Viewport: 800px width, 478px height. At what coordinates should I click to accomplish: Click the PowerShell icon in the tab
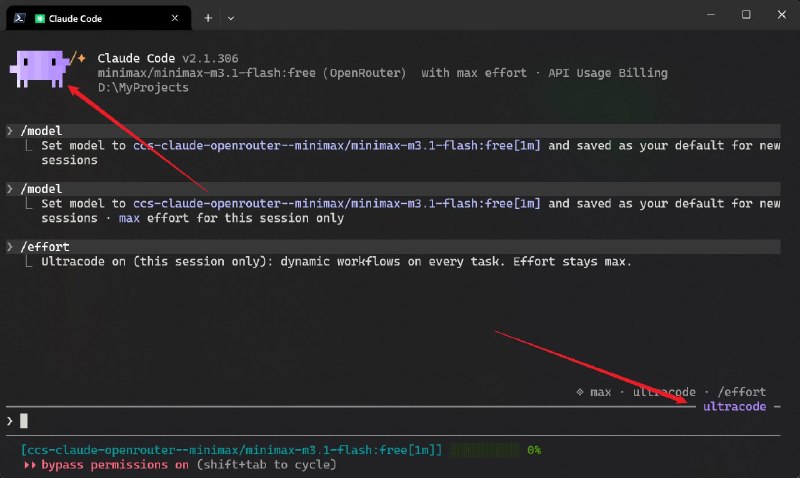pyautogui.click(x=19, y=18)
